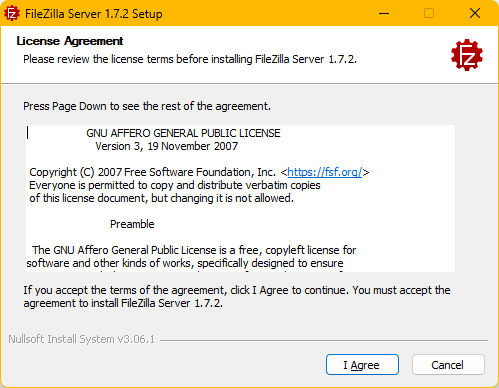Click the FileZilla icon in the title bar
This screenshot has width=499, height=388.
[x=12, y=13]
